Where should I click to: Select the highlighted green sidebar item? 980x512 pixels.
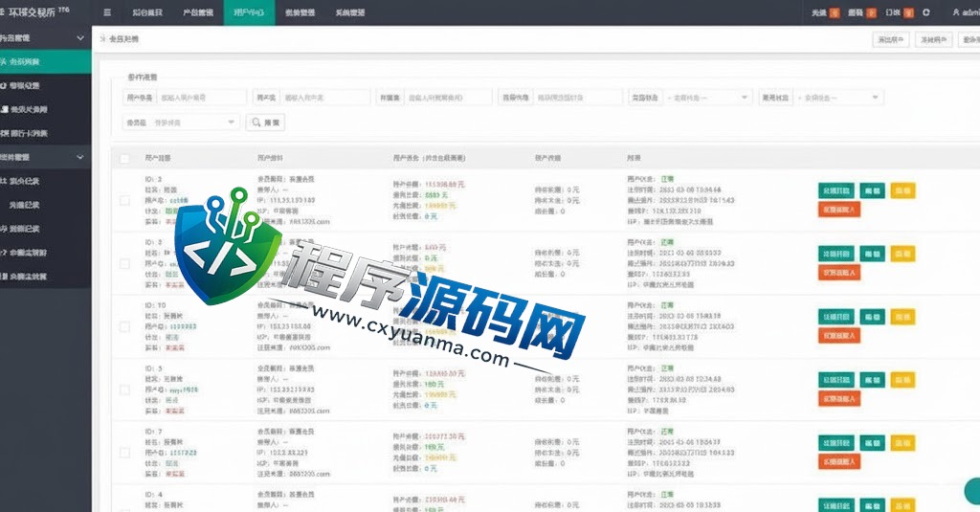(46, 61)
